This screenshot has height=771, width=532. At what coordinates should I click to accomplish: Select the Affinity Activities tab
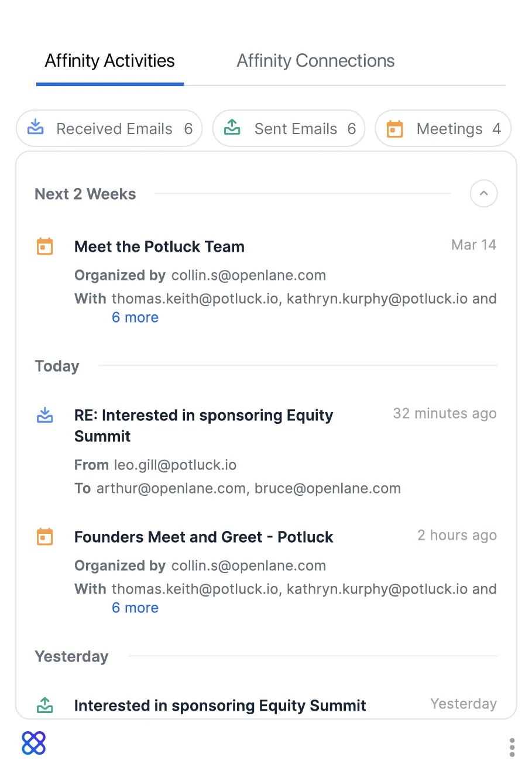pyautogui.click(x=109, y=60)
